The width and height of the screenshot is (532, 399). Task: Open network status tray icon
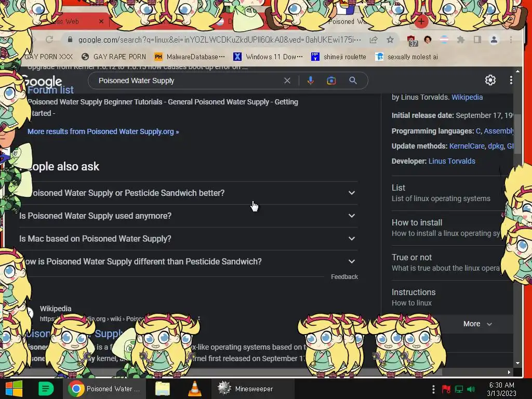tap(459, 389)
